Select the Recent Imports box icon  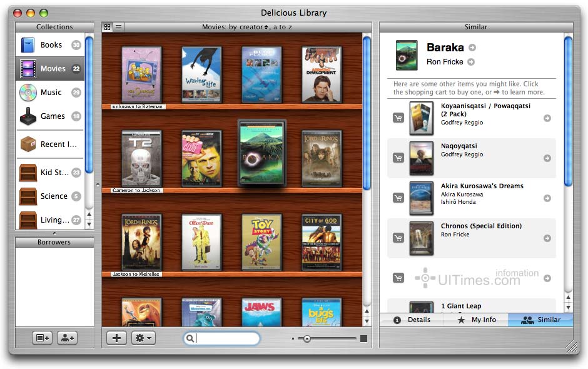[x=28, y=144]
